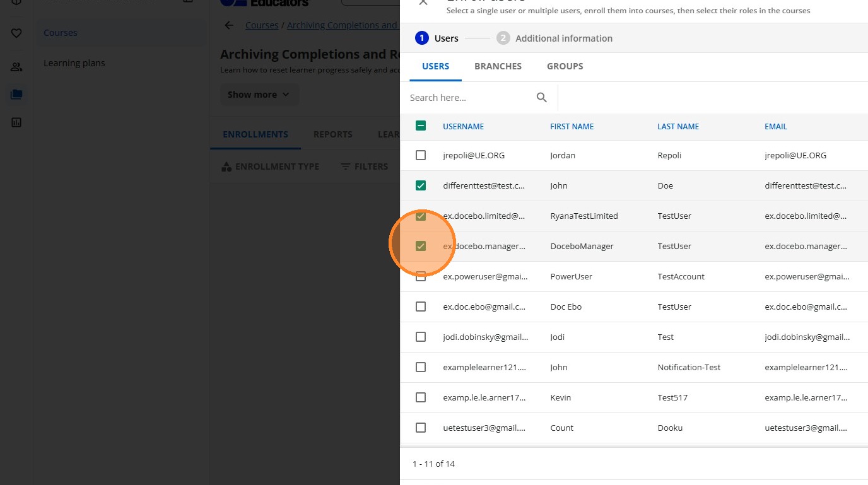Sort by the First Name column header

click(572, 126)
